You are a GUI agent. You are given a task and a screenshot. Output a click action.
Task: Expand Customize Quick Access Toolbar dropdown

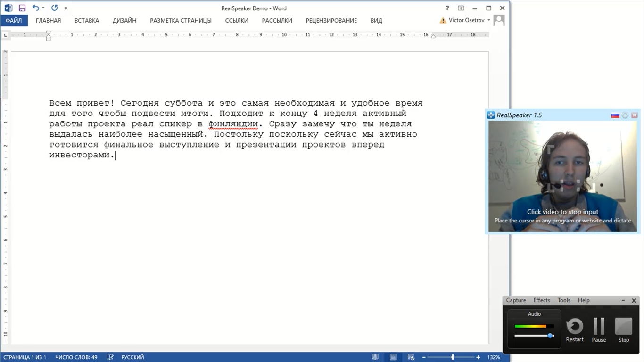66,8
